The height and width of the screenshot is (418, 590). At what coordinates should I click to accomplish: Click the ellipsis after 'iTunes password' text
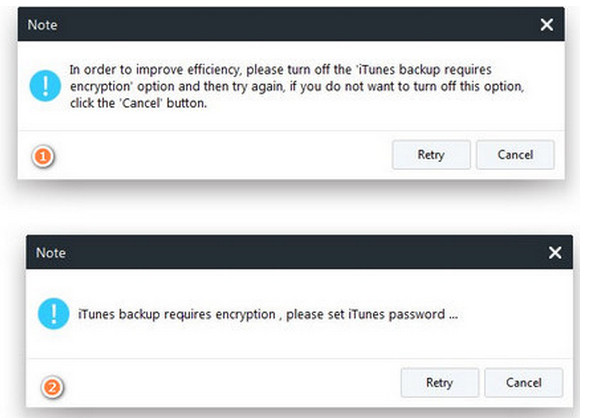tap(453, 318)
